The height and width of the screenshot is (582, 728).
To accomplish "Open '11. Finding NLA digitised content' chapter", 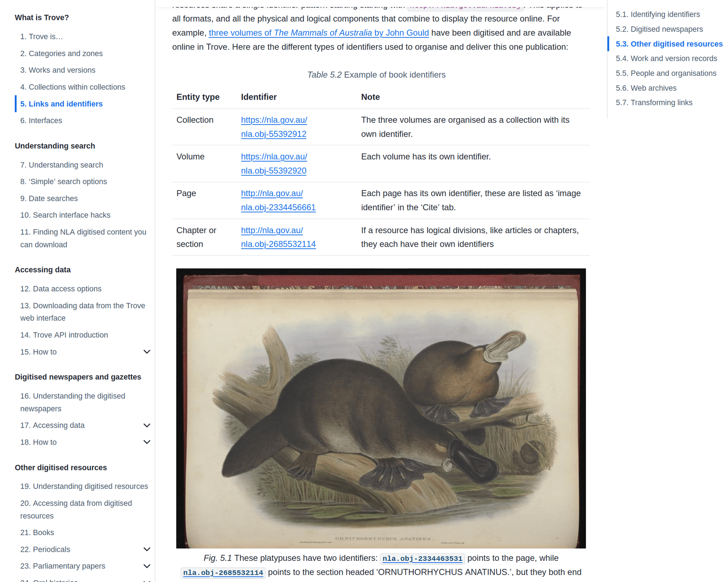I will pos(83,238).
